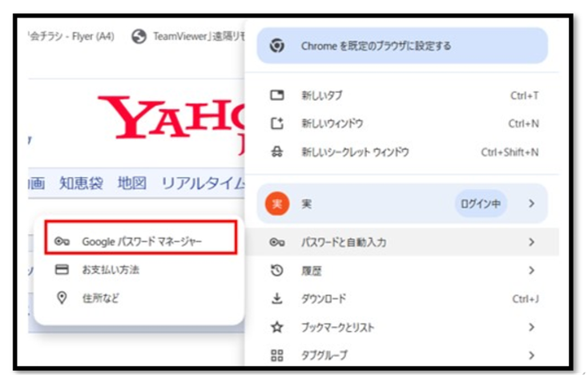Open the Google パスワード マネージャー submenu item
The height and width of the screenshot is (375, 588).
click(141, 237)
